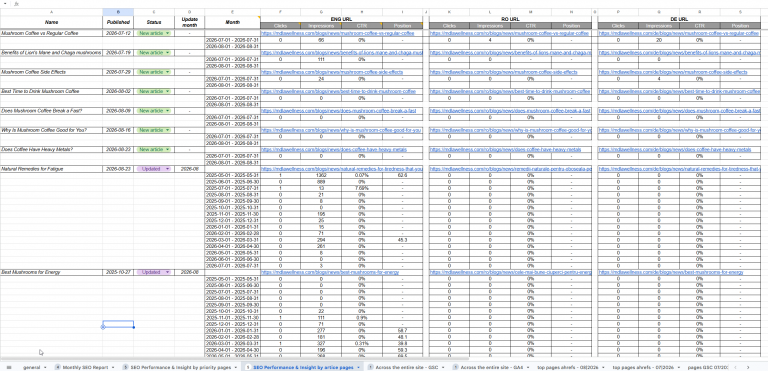Select cell Why Is Mushroom Coffee Good for You?
The width and height of the screenshot is (768, 371).
(51, 130)
